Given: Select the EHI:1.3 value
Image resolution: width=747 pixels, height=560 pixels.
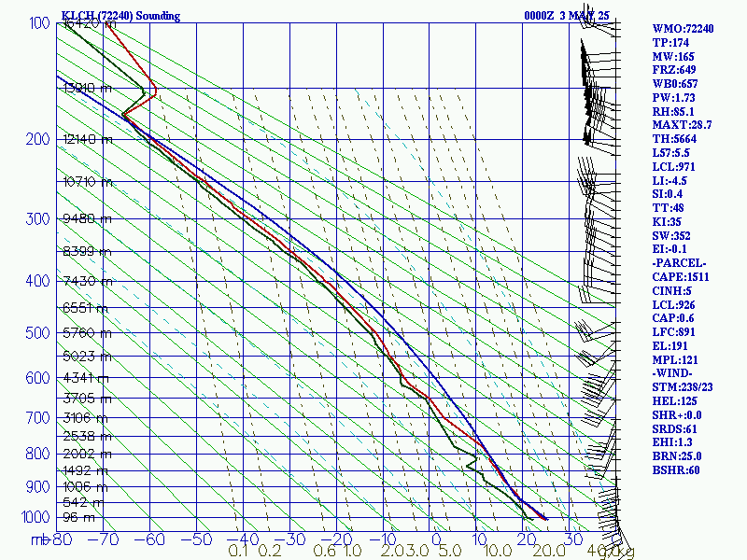Looking at the screenshot, I should pyautogui.click(x=672, y=442).
